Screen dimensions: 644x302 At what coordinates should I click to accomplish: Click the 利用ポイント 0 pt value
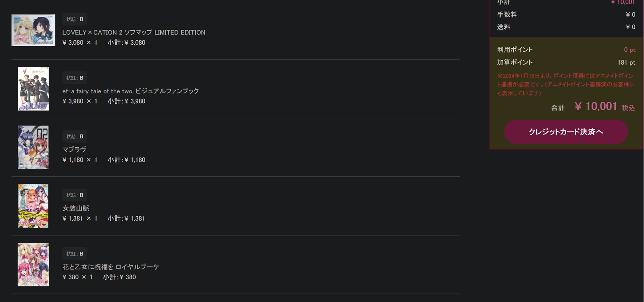click(629, 50)
